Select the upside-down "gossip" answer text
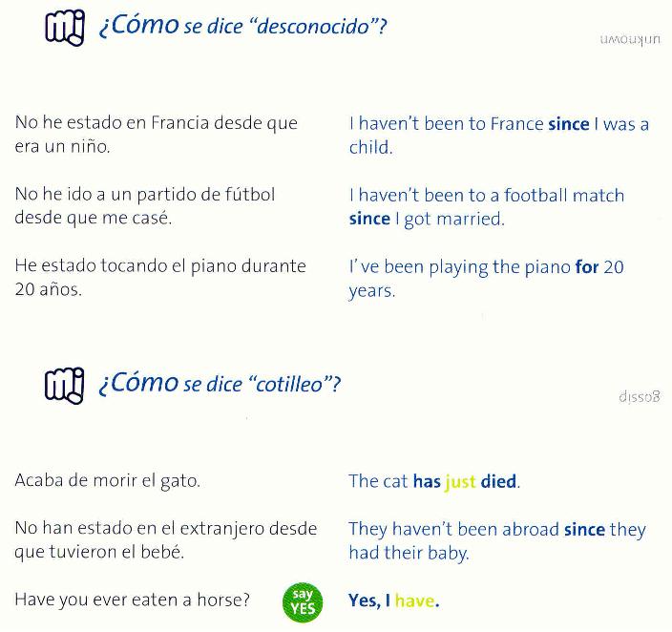This screenshot has height=632, width=672. (640, 396)
